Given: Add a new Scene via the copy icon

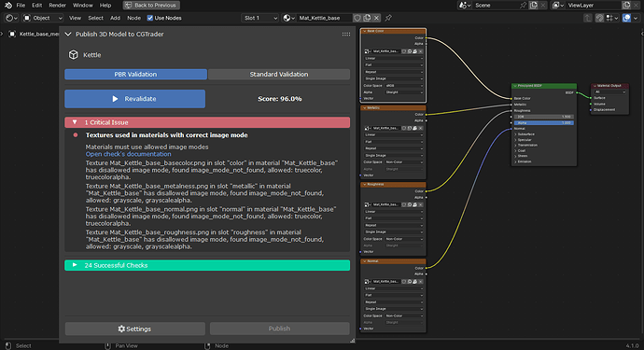Looking at the screenshot, I should tap(534, 6).
